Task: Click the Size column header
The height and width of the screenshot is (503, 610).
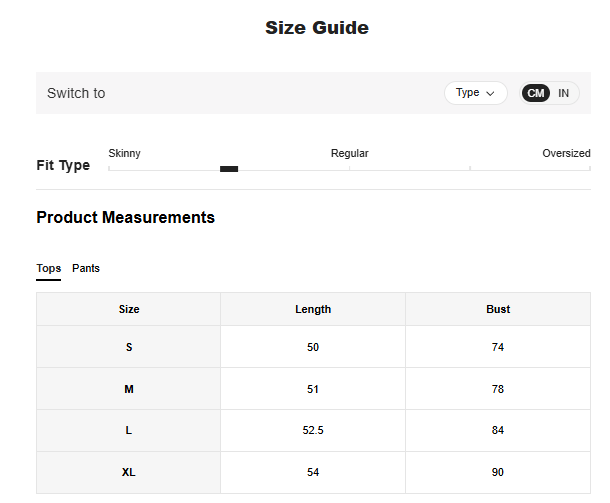Action: click(x=129, y=309)
